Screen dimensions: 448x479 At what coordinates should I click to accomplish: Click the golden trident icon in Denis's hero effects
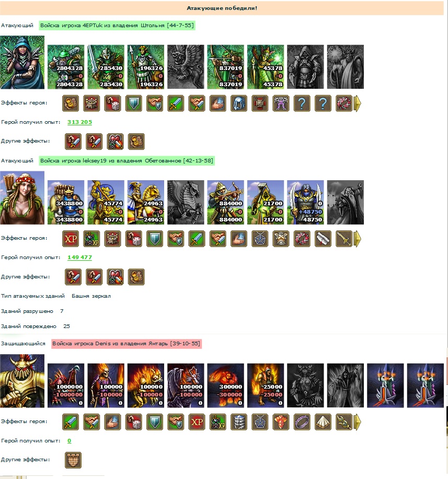tap(344, 422)
